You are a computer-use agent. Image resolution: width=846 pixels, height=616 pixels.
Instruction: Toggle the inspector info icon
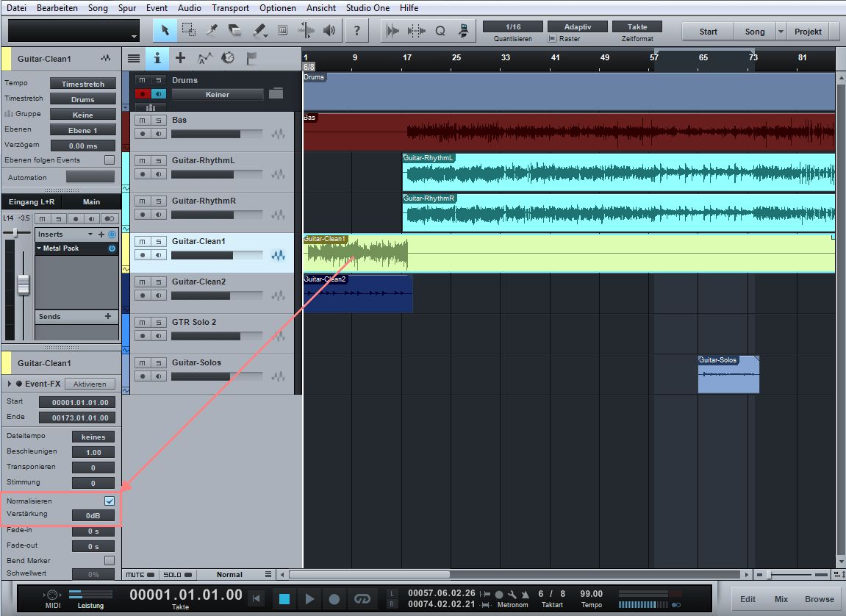point(157,58)
